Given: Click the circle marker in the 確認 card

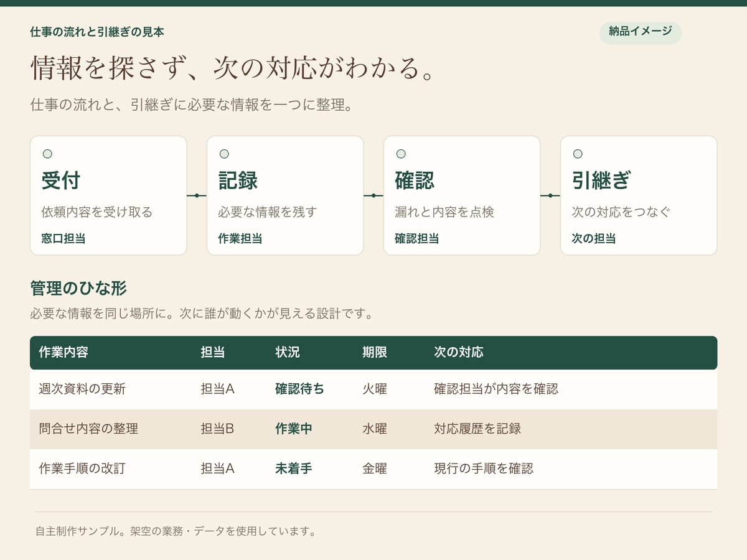Looking at the screenshot, I should tap(401, 154).
